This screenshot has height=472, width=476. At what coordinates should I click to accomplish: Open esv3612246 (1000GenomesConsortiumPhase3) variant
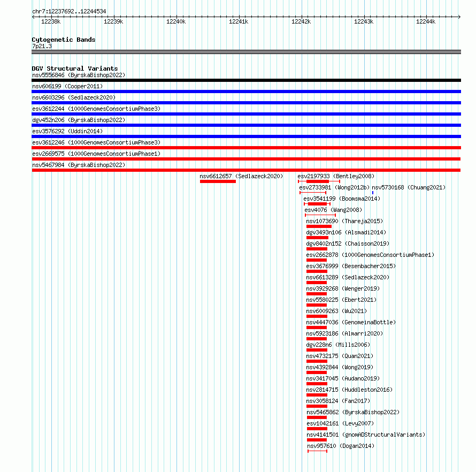96,142
